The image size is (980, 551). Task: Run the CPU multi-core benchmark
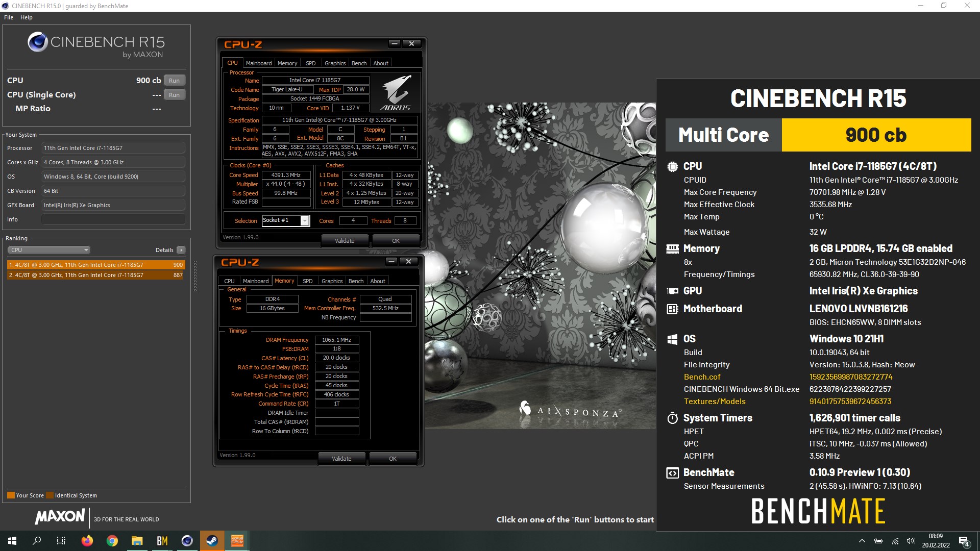[x=174, y=81]
